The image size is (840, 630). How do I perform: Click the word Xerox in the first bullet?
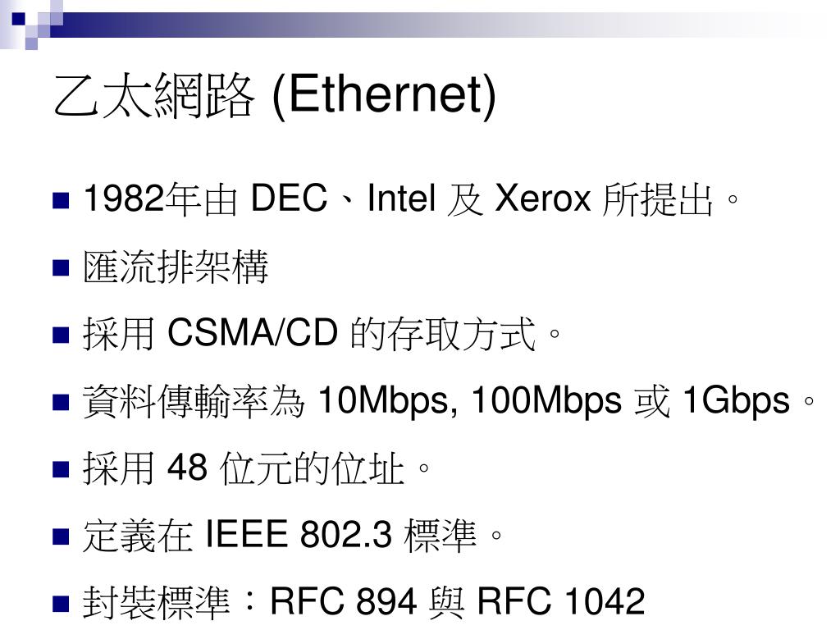[543, 199]
